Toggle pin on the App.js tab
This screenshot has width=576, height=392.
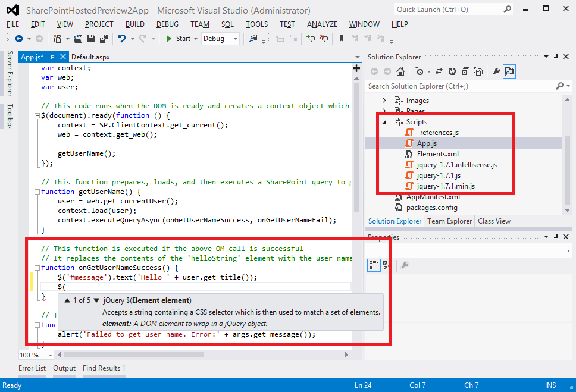[x=52, y=57]
